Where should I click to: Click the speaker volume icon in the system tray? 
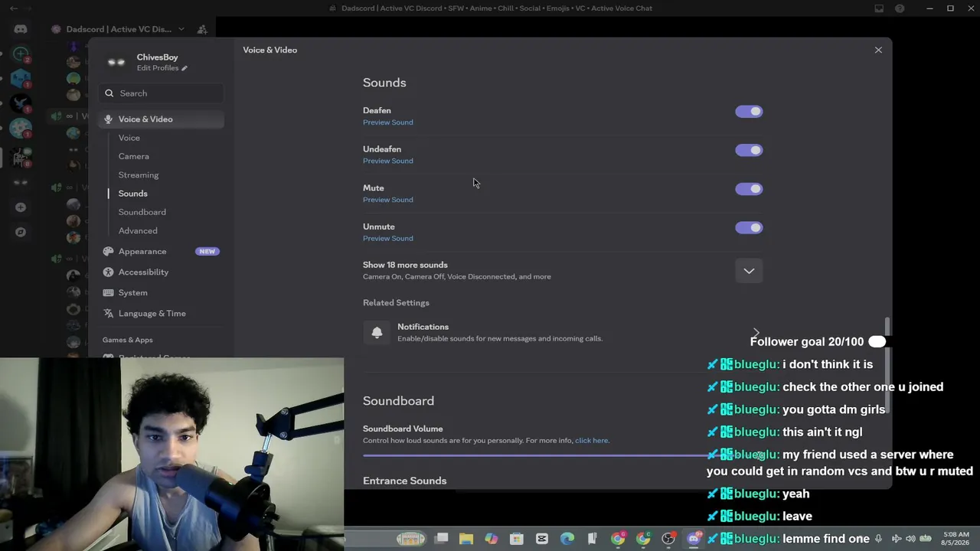coord(910,539)
